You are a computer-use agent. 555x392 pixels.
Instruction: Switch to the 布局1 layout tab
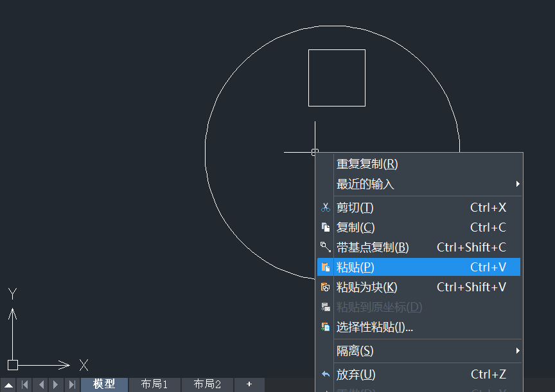click(154, 384)
